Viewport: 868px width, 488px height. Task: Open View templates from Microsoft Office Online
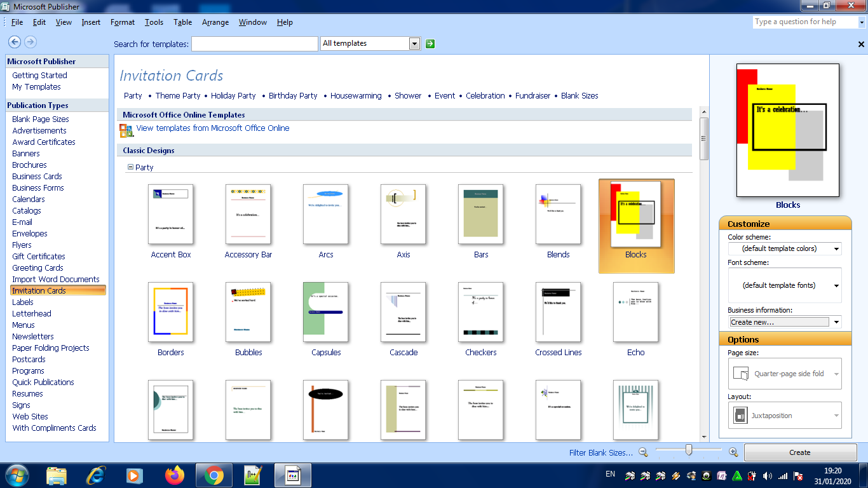coord(213,128)
